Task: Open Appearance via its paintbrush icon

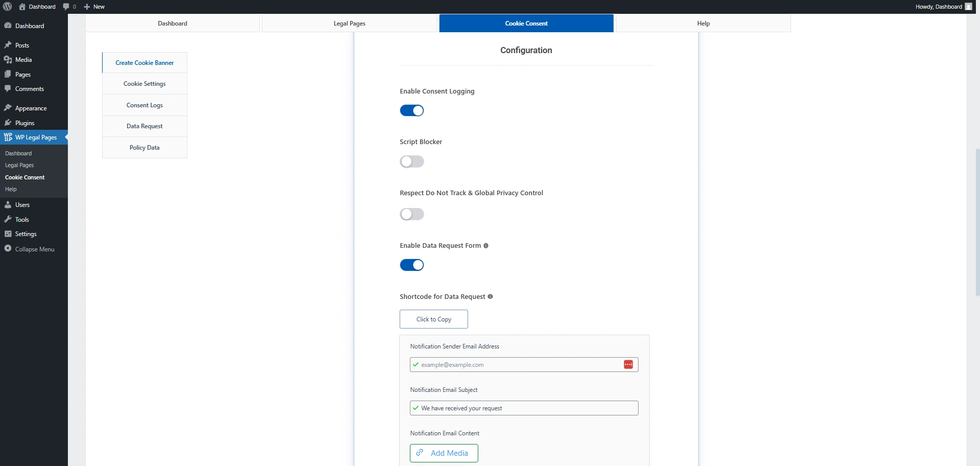Action: click(x=8, y=108)
